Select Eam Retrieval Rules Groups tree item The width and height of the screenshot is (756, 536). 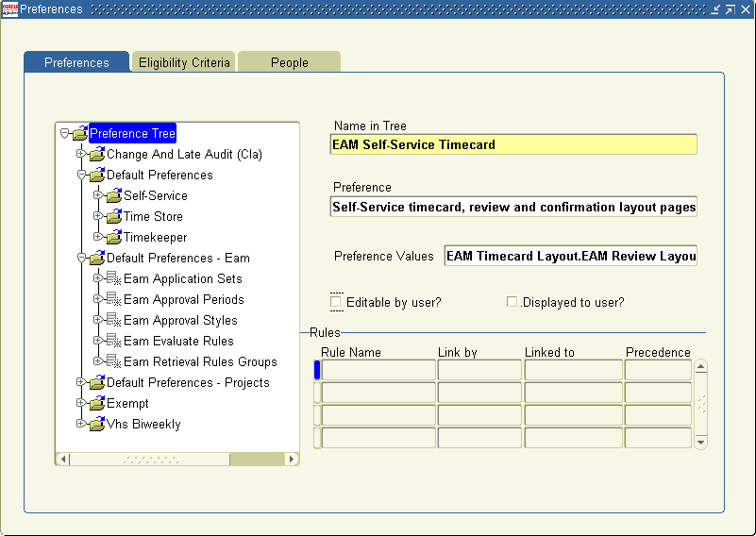pyautogui.click(x=201, y=361)
